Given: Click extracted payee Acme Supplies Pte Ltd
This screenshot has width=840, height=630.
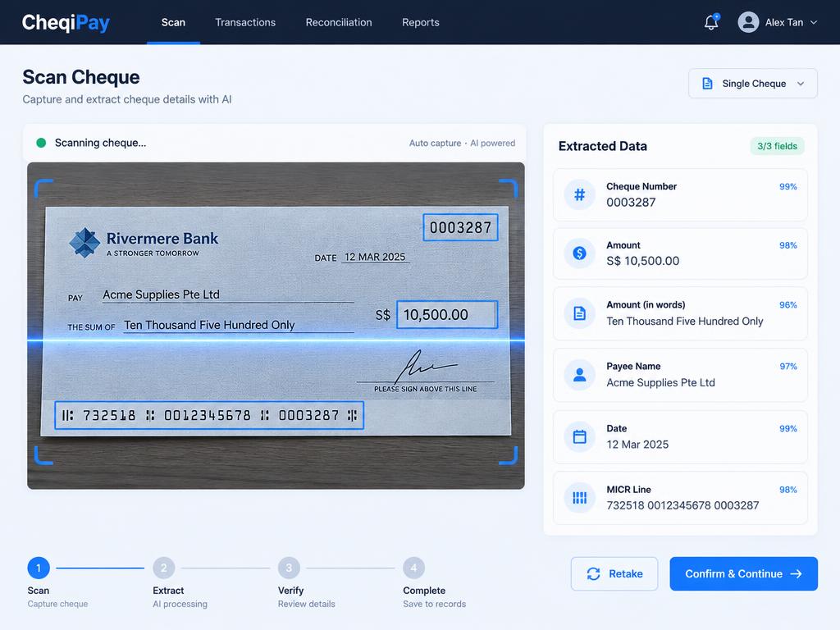Looking at the screenshot, I should pyautogui.click(x=660, y=382).
